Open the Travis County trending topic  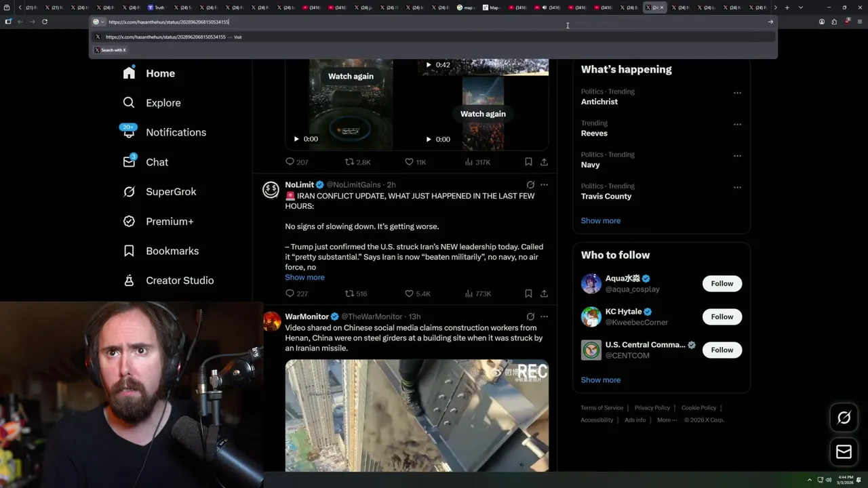coord(606,197)
